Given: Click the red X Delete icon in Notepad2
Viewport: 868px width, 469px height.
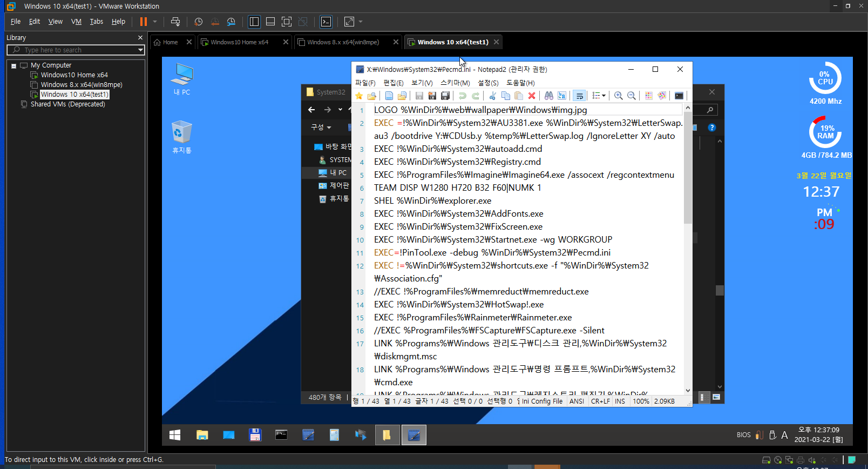Looking at the screenshot, I should point(532,96).
